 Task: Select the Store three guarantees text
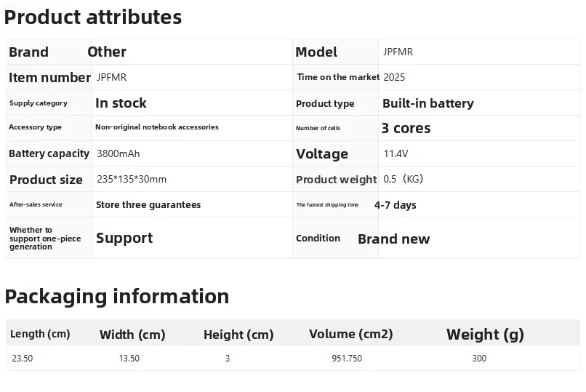pyautogui.click(x=148, y=205)
